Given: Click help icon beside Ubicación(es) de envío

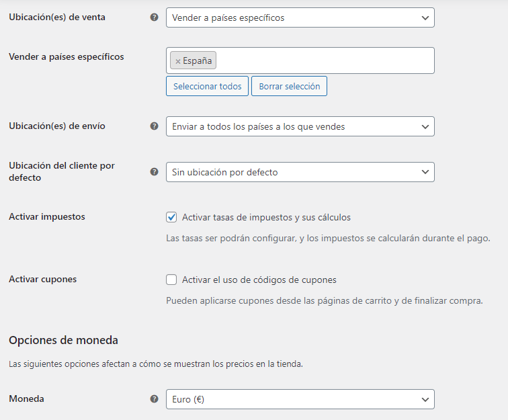Looking at the screenshot, I should [155, 126].
